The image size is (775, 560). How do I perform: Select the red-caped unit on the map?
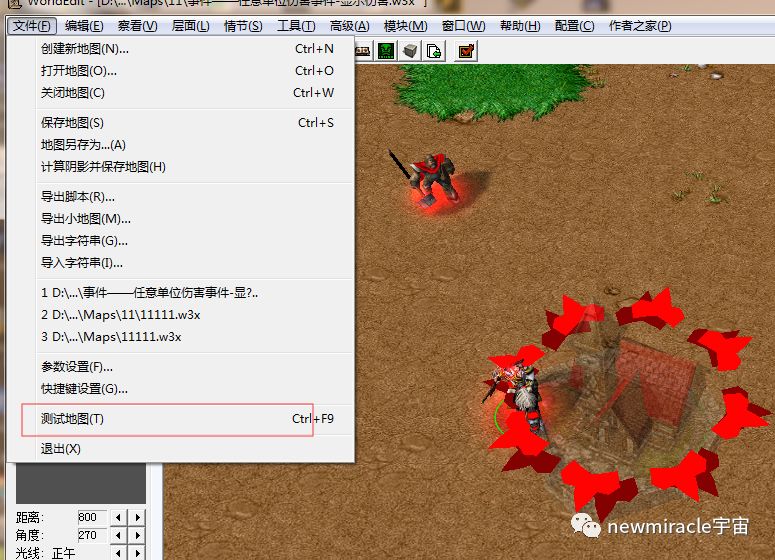(x=431, y=179)
